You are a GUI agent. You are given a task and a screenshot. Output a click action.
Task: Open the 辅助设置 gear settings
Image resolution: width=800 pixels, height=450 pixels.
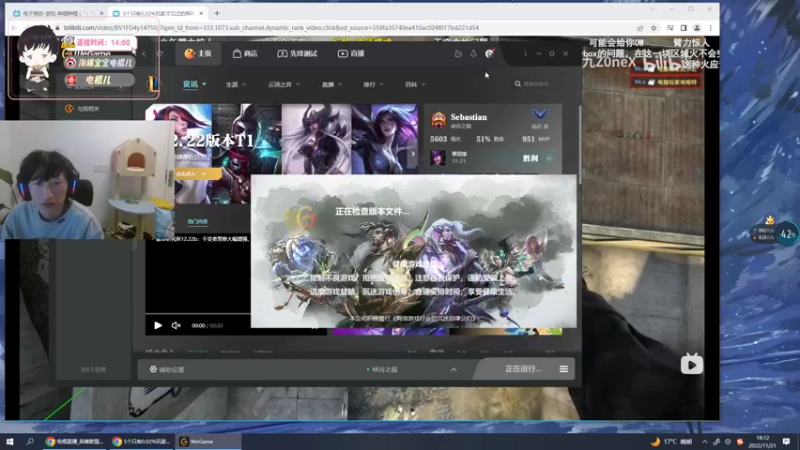[x=167, y=369]
